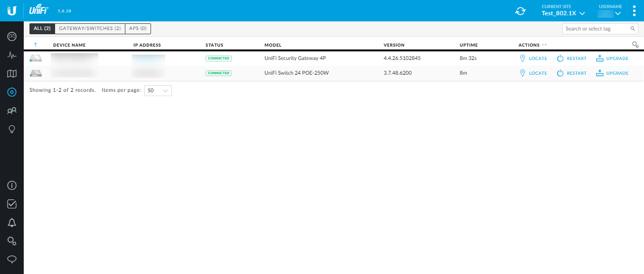This screenshot has height=274, width=644.
Task: Click the Connected status of the Switch 24
Action: click(218, 73)
